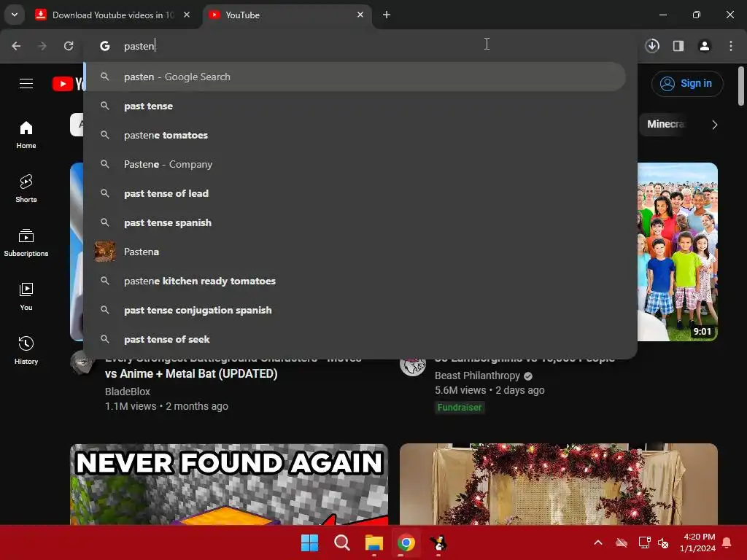Show next filter chips with arrow

(x=714, y=125)
